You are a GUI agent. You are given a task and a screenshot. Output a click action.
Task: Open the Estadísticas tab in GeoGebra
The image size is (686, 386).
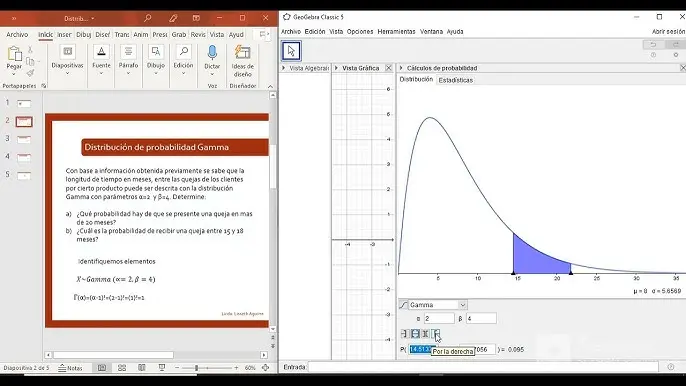tap(455, 80)
